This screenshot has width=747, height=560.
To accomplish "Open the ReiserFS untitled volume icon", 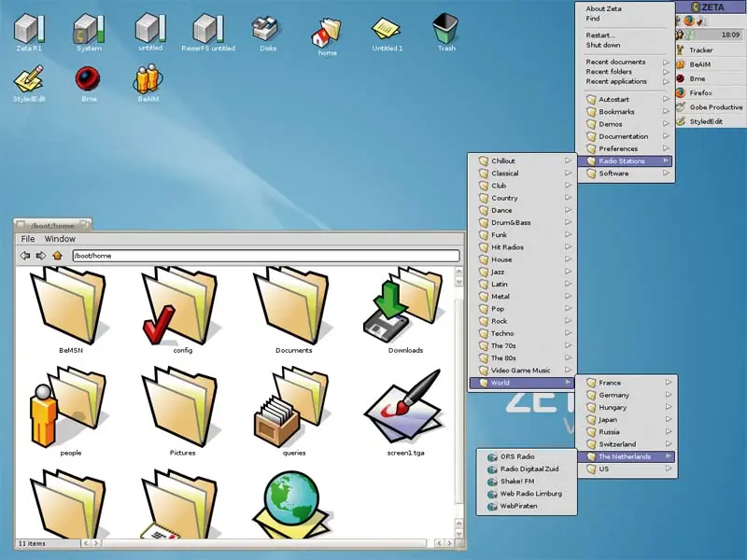I will point(208,30).
